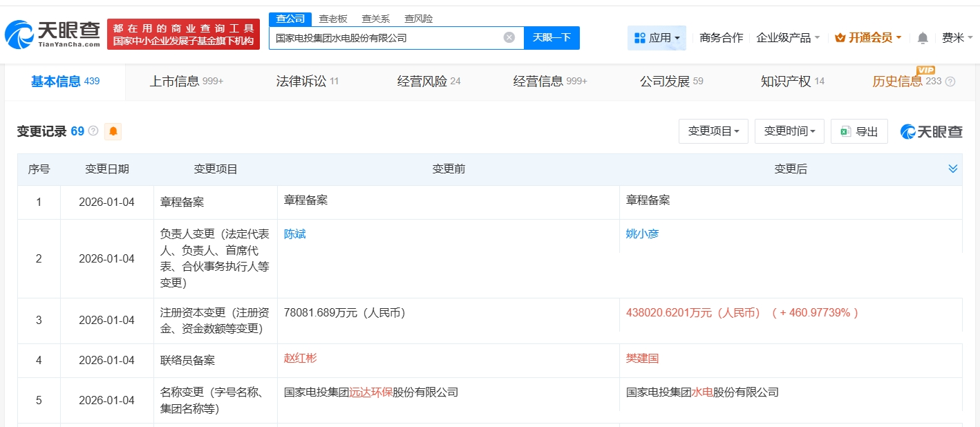Switch to the 经营风险 tab

click(428, 82)
